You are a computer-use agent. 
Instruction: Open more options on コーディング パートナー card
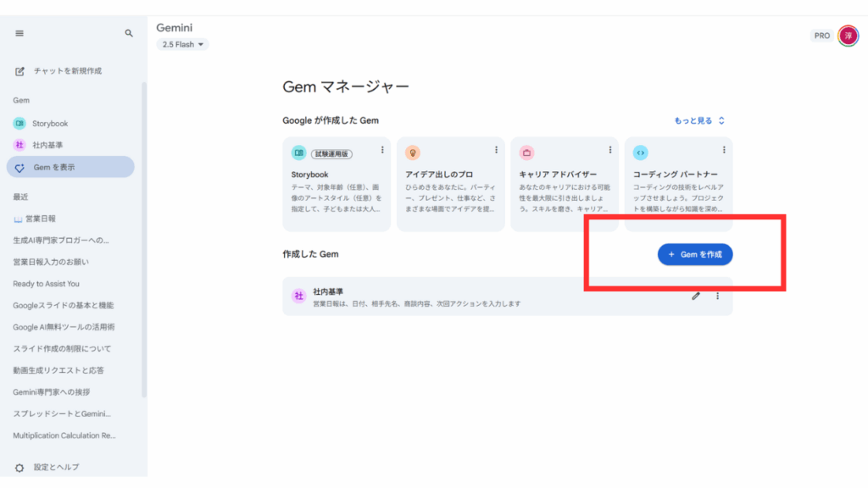(724, 150)
